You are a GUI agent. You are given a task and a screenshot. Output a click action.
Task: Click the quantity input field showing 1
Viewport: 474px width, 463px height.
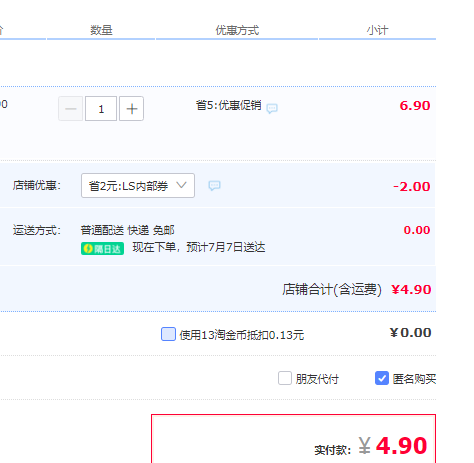pyautogui.click(x=101, y=109)
